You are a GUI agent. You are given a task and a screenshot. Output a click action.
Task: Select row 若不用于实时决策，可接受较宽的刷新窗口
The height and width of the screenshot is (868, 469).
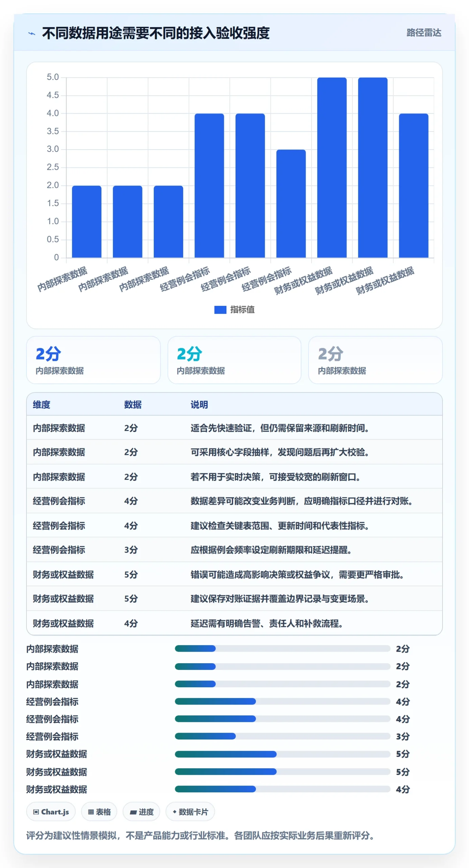coord(234,477)
